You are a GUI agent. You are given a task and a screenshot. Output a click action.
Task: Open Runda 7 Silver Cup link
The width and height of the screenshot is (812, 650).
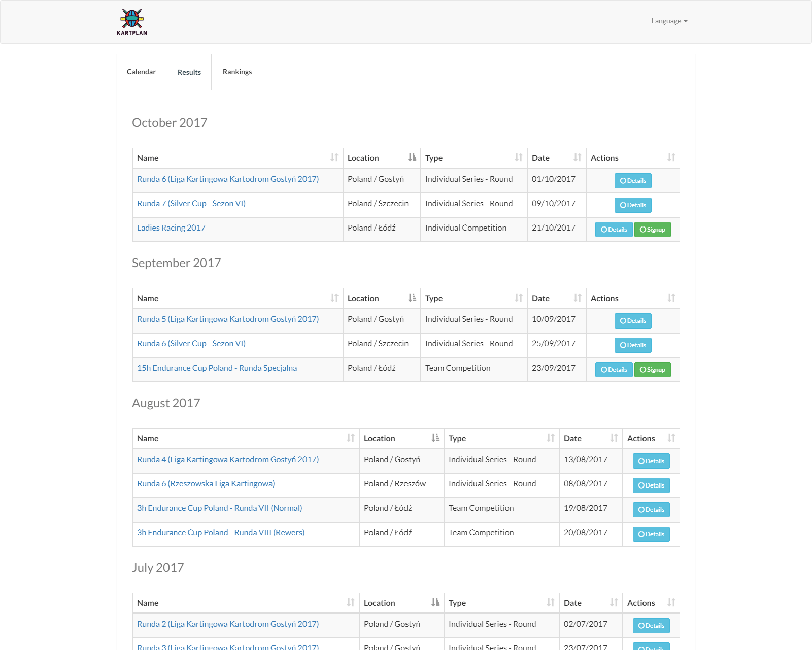[191, 204]
